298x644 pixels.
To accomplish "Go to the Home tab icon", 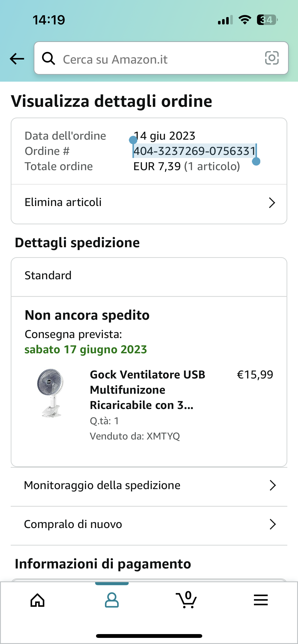I will click(37, 600).
